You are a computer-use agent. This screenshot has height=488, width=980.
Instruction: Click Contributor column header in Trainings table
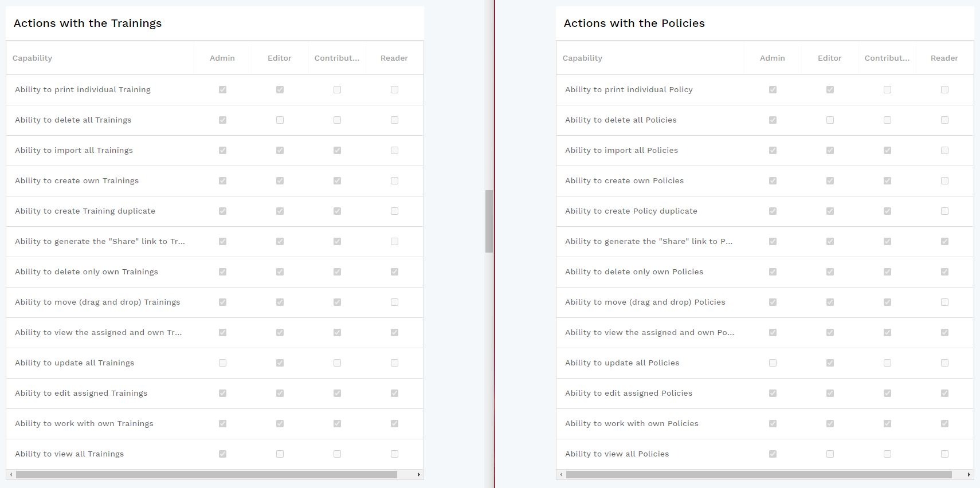coord(337,58)
